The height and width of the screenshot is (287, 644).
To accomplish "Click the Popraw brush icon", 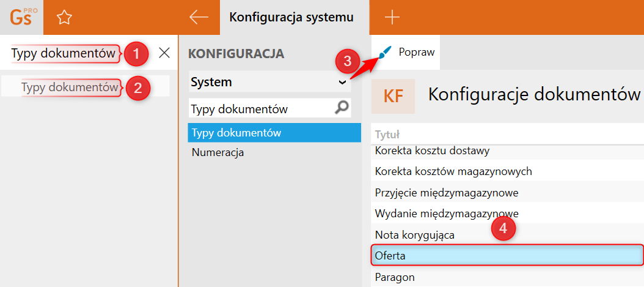I will pos(385,53).
